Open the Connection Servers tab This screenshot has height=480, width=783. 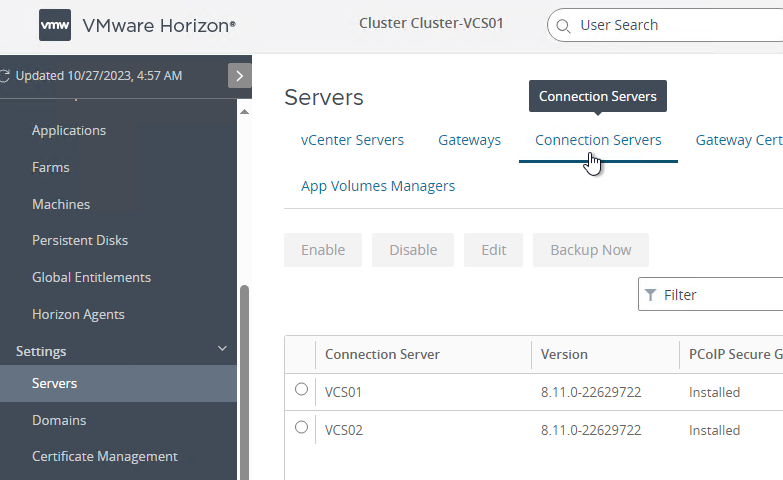coord(598,140)
